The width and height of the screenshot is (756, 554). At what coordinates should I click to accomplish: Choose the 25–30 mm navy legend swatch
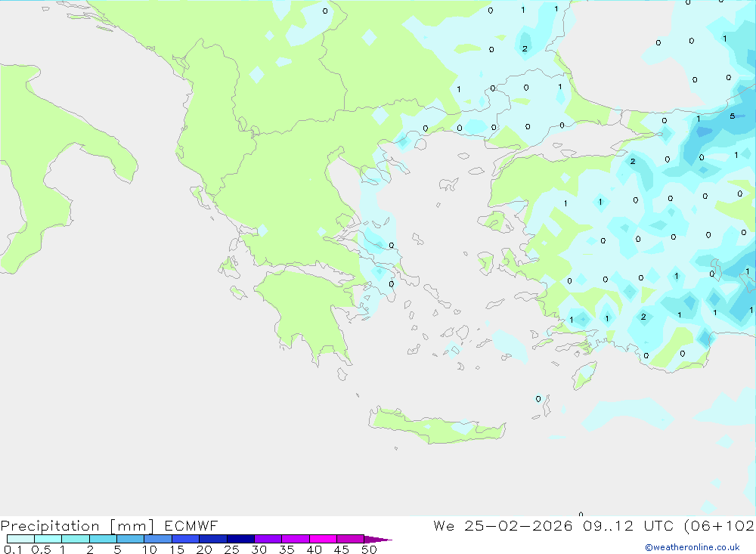240,539
